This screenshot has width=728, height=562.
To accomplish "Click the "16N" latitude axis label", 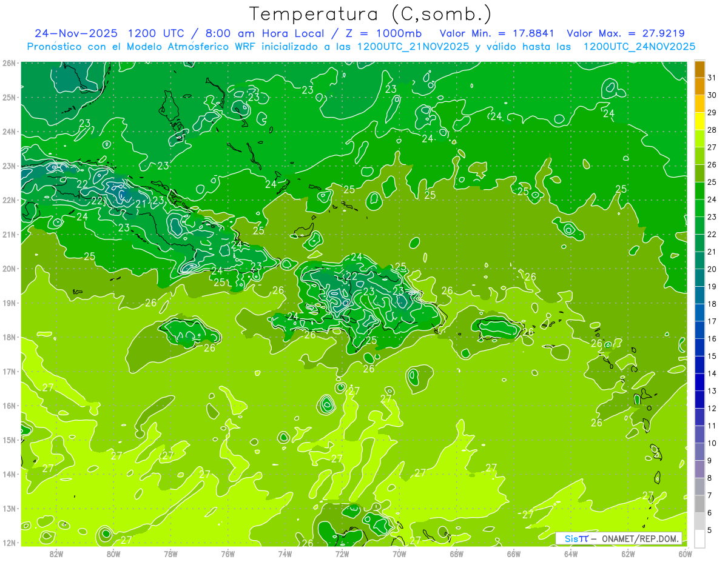I will pos(9,406).
